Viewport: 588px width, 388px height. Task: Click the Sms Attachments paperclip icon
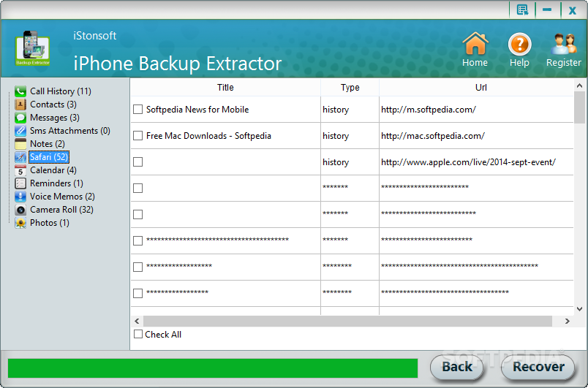(20, 131)
